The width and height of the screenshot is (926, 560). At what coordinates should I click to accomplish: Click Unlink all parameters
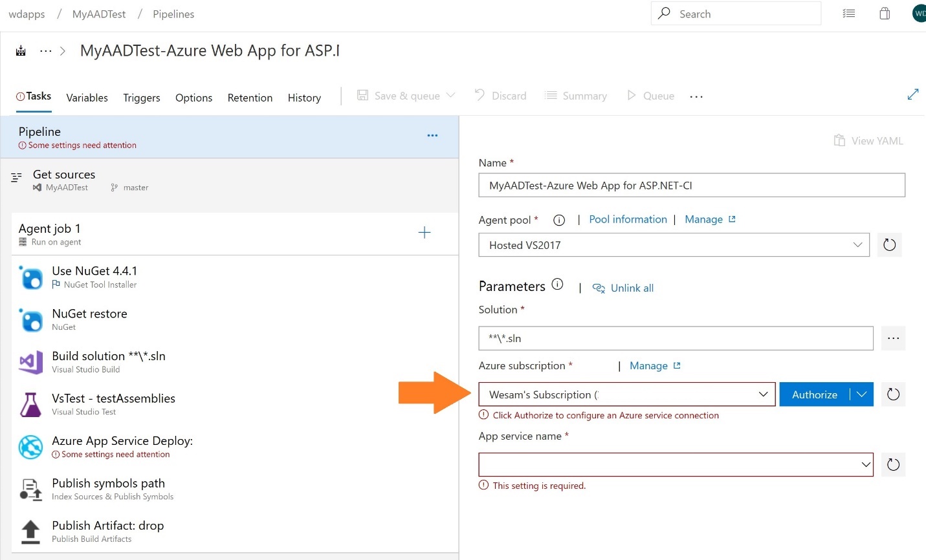623,288
